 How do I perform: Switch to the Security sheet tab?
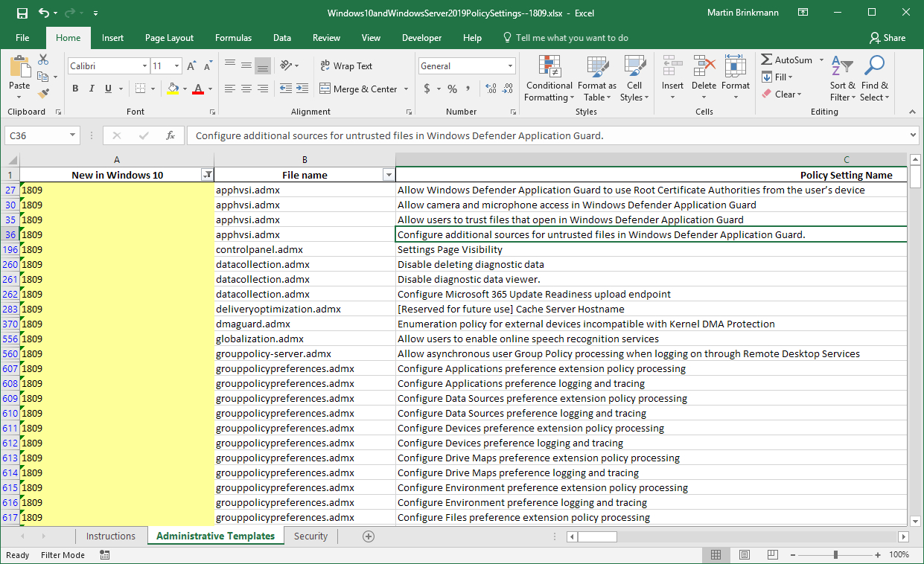click(310, 536)
